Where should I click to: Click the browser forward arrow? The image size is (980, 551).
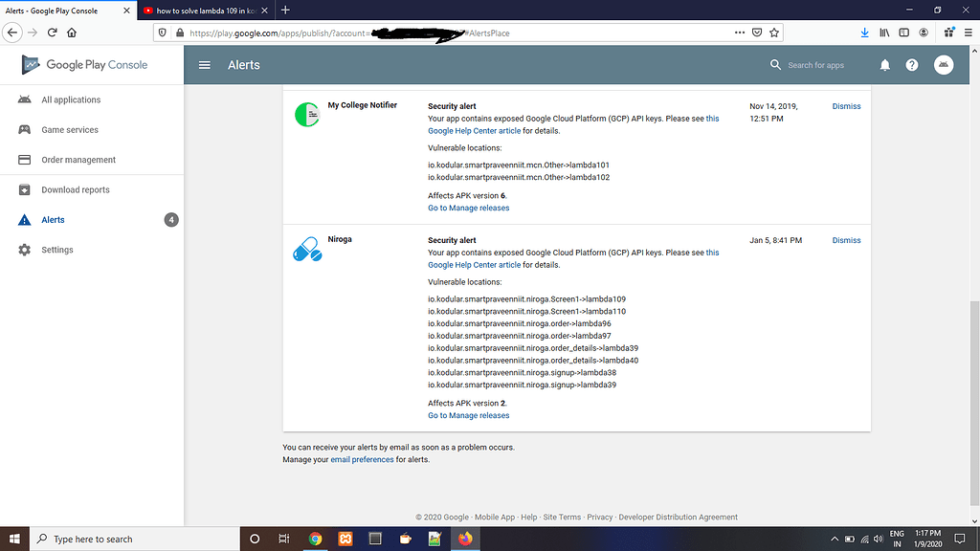(x=33, y=33)
